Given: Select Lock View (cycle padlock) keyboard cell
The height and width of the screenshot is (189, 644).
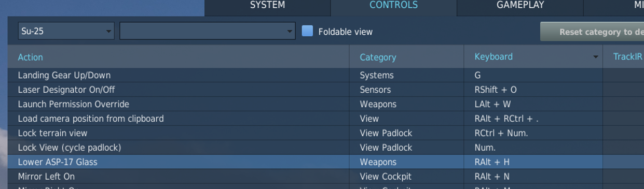Looking at the screenshot, I should tap(533, 148).
